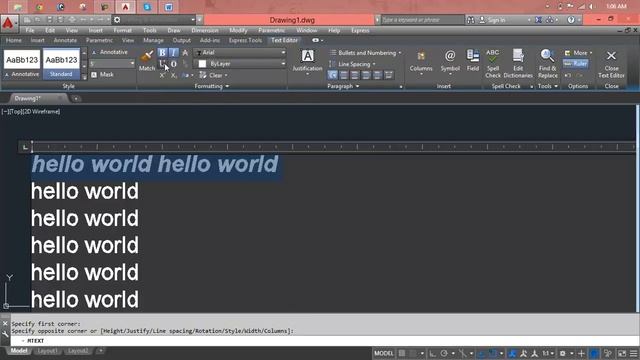Click Close Text Editor
The image size is (640, 360).
[x=611, y=63]
